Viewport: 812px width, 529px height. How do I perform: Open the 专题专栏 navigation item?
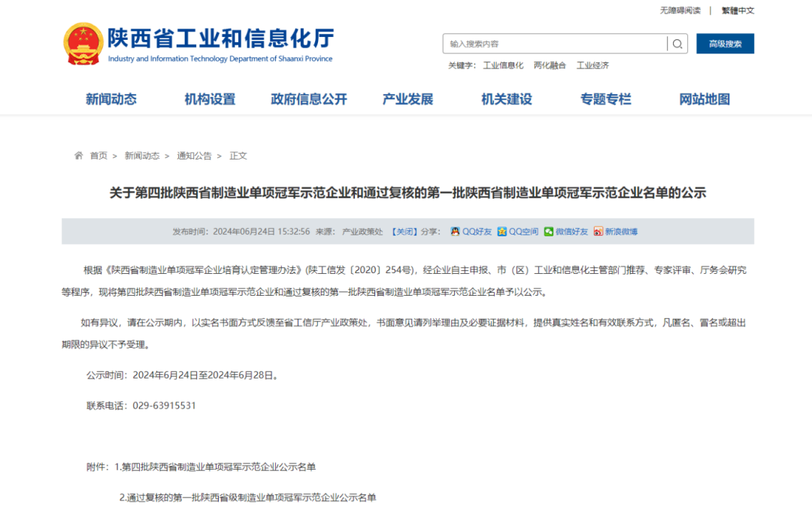tap(605, 99)
